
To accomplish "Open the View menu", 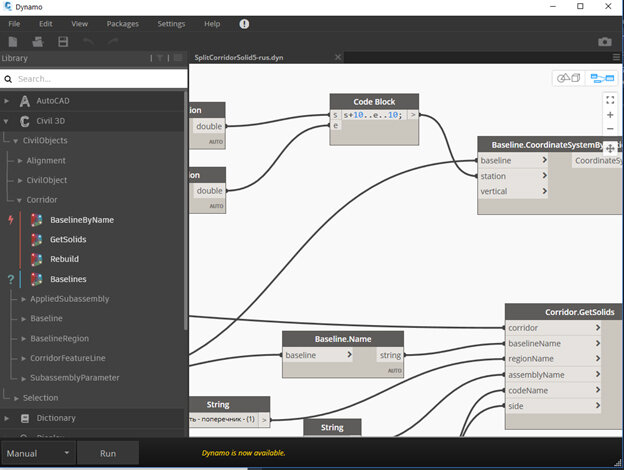I will point(80,24).
